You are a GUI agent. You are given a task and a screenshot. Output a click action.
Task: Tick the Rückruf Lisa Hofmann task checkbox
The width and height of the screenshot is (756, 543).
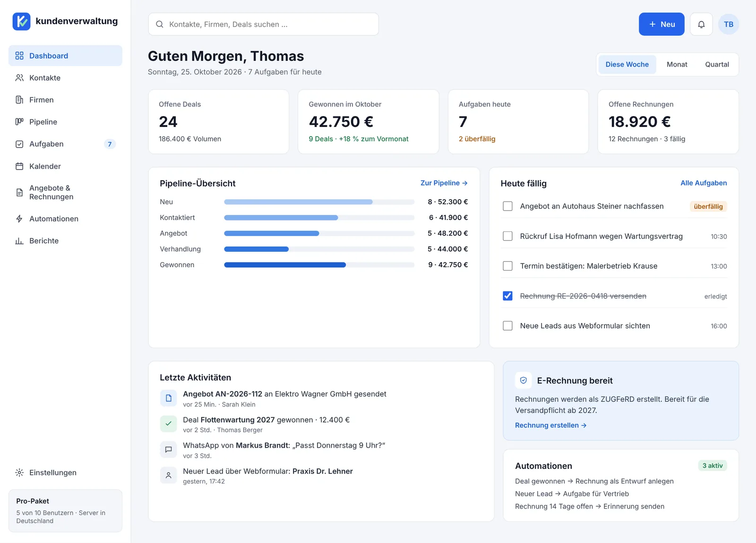point(507,236)
